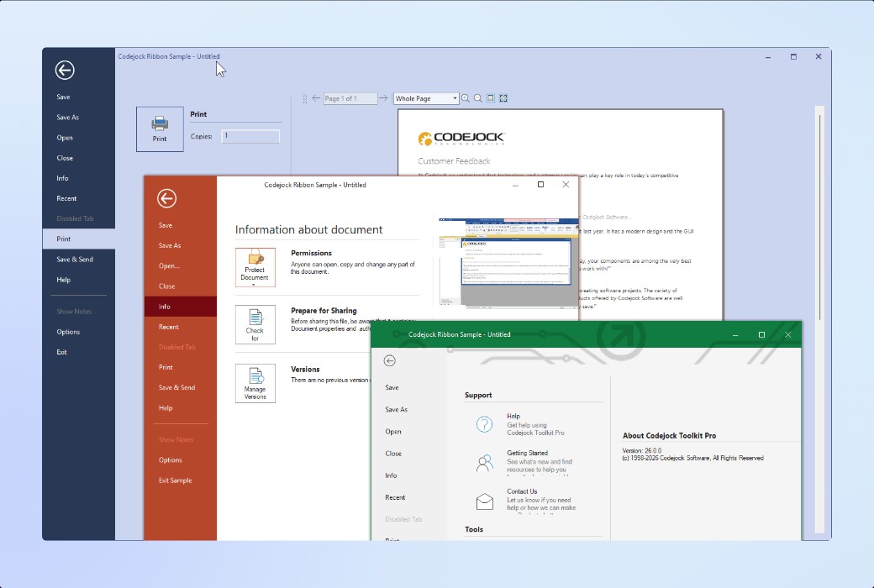Maximize the green Codejock window
This screenshot has width=874, height=588.
click(x=761, y=334)
